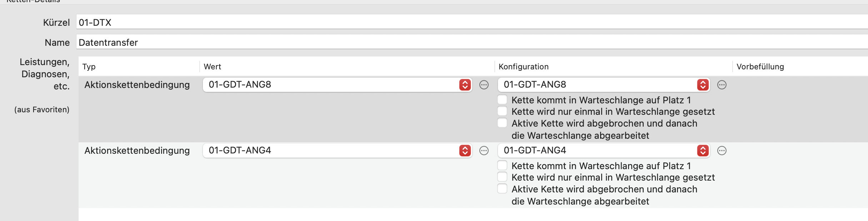This screenshot has height=221, width=868.
Task: Click ellipsis icon next to Konfiguration 01-GDT-ANG4
Action: pos(722,151)
